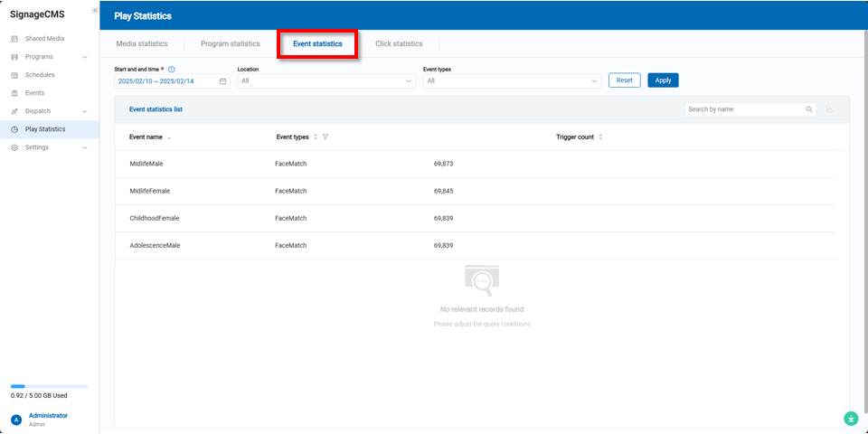Open the Event types filter dropdown
Viewport: 868px width, 434px height.
pos(512,80)
